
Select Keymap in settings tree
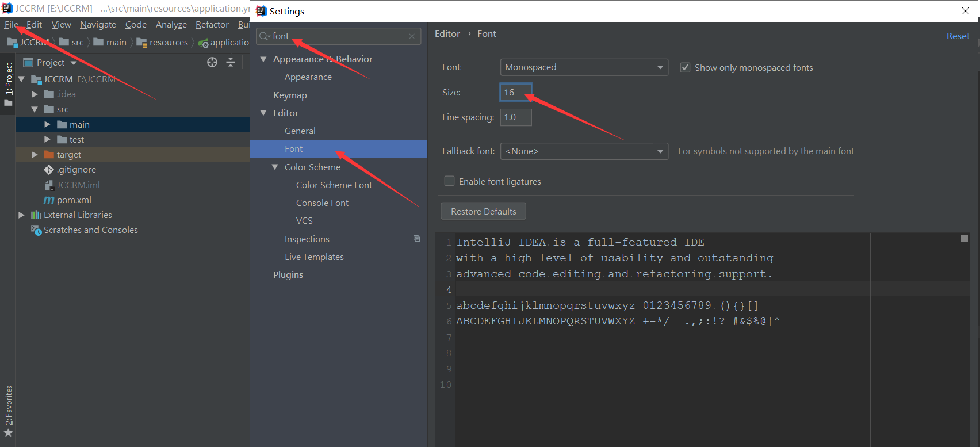point(290,95)
